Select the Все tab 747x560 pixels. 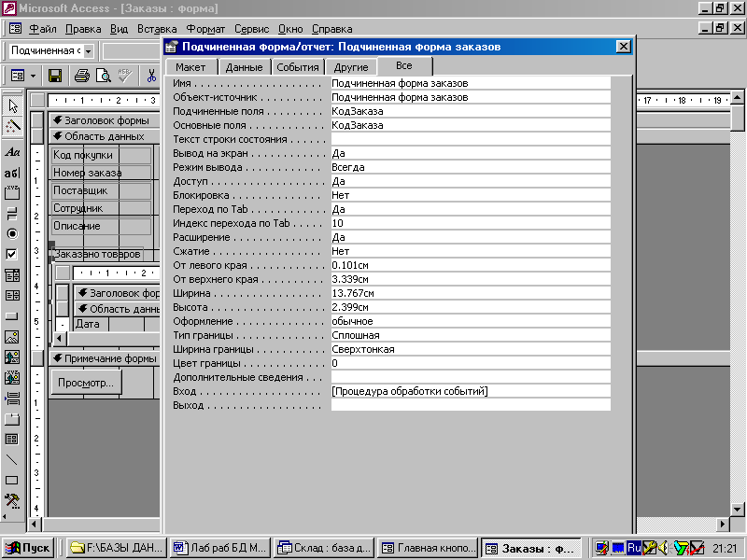point(404,65)
